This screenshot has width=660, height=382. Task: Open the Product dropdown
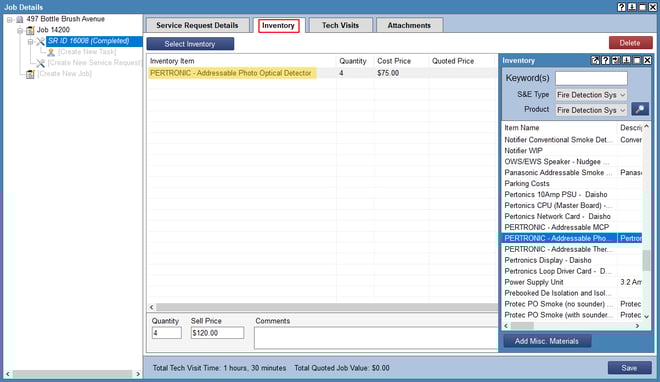point(591,110)
